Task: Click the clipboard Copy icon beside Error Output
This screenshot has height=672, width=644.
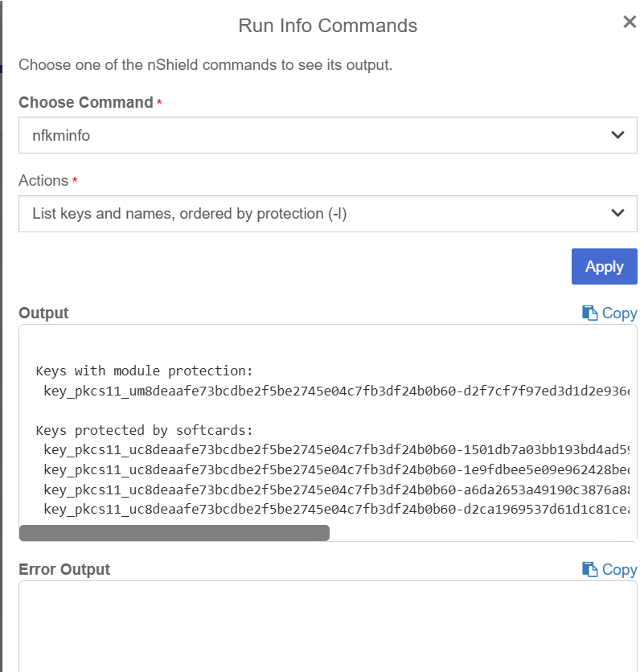Action: (590, 569)
